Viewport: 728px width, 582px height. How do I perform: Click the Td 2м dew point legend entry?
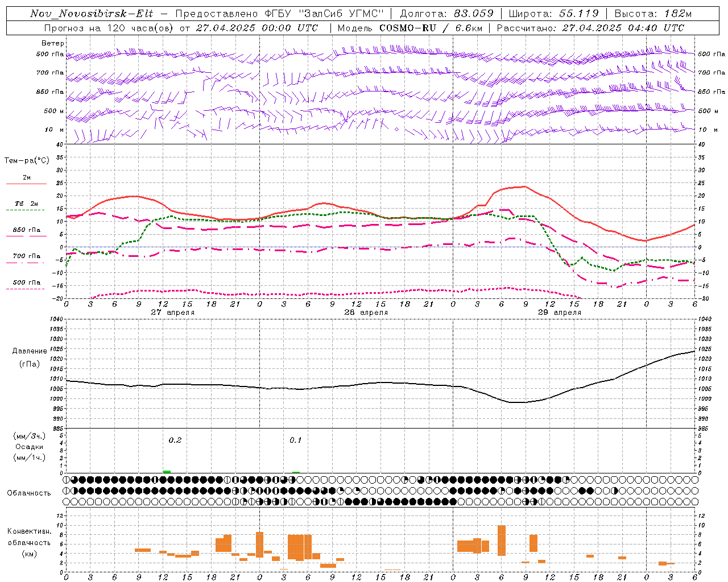tap(27, 203)
